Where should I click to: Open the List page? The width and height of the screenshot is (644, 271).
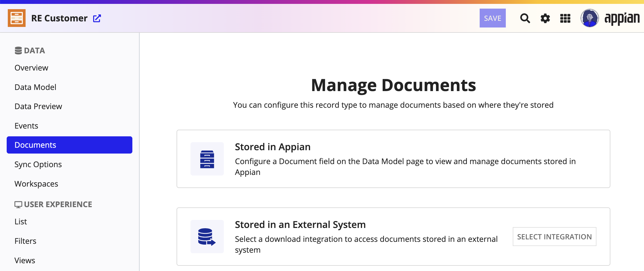click(21, 222)
